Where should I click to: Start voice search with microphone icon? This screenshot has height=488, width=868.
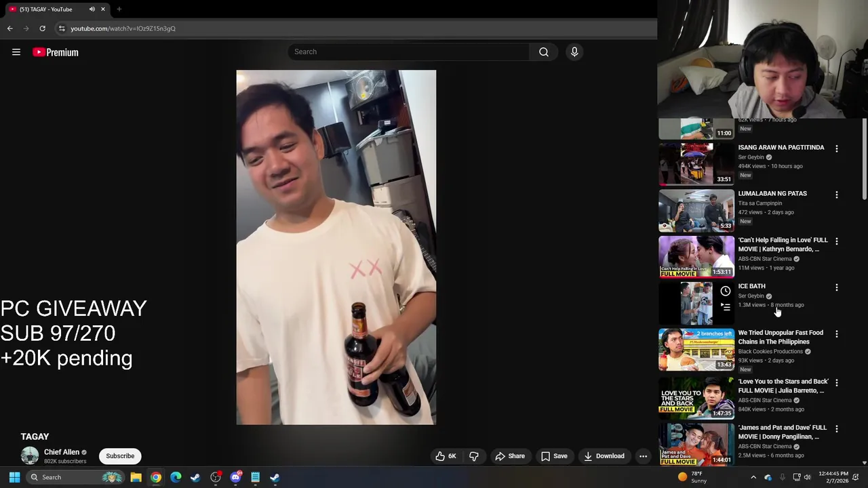[574, 52]
